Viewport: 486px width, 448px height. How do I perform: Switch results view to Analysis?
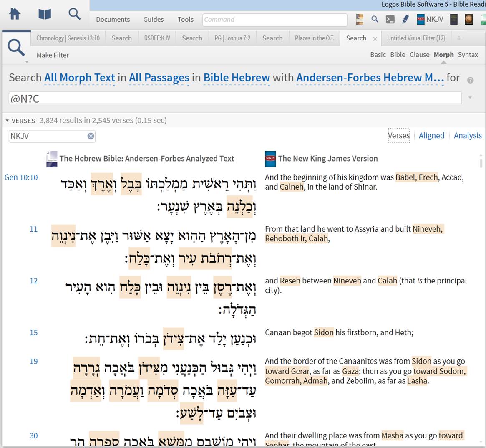pyautogui.click(x=468, y=135)
